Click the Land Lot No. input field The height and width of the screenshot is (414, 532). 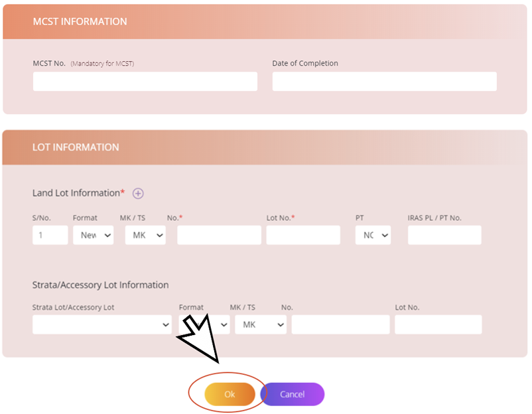[x=219, y=235]
